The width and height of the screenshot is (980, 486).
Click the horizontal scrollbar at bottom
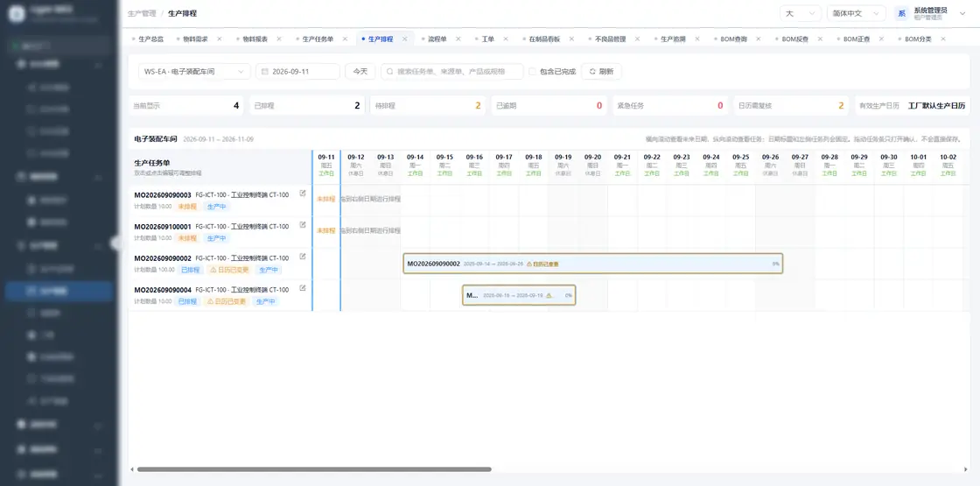[314, 469]
